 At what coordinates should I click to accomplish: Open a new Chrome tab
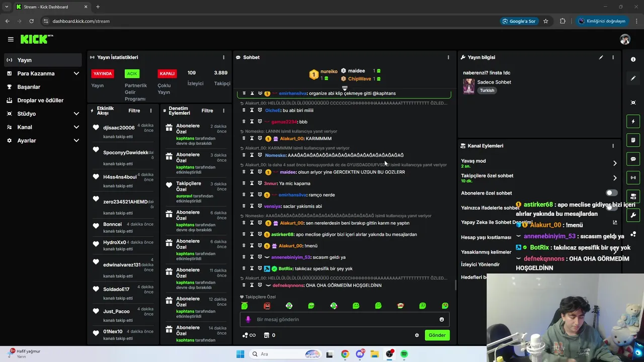pyautogui.click(x=98, y=7)
